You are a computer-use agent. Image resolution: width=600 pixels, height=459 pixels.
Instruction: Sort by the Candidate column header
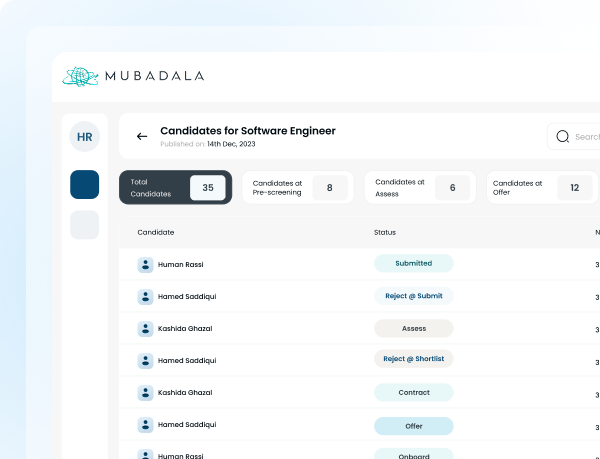(x=156, y=232)
